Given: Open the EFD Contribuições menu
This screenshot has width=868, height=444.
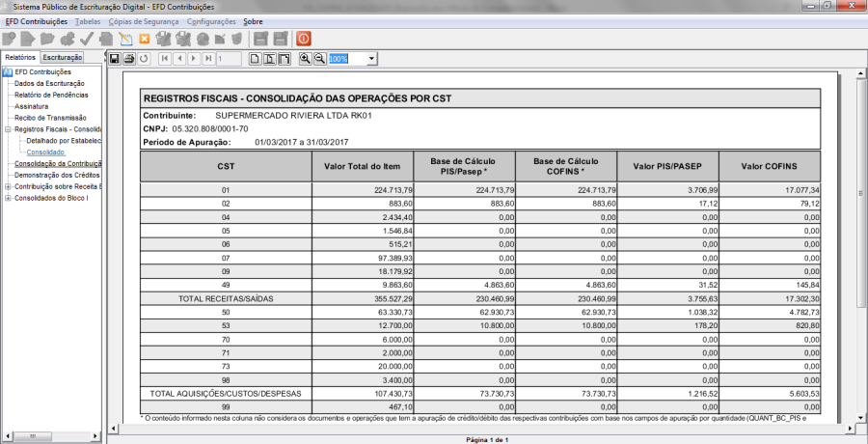Looking at the screenshot, I should [x=36, y=21].
